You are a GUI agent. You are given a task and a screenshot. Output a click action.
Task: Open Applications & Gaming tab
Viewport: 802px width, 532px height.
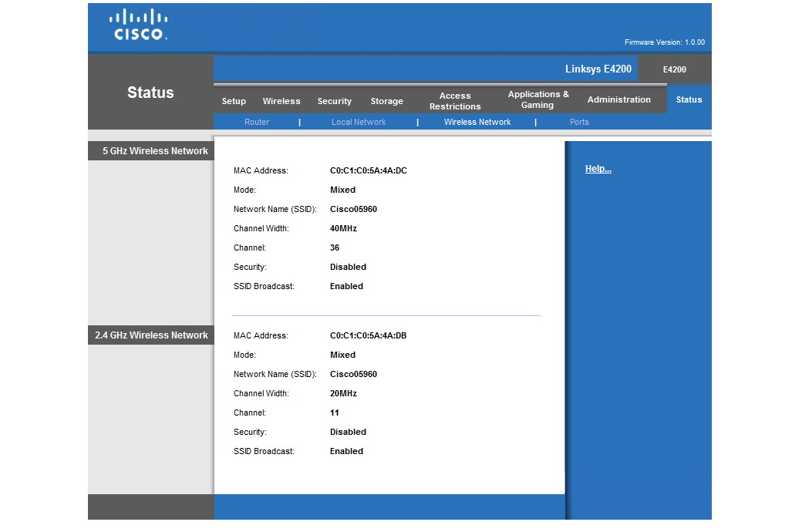[x=538, y=99]
